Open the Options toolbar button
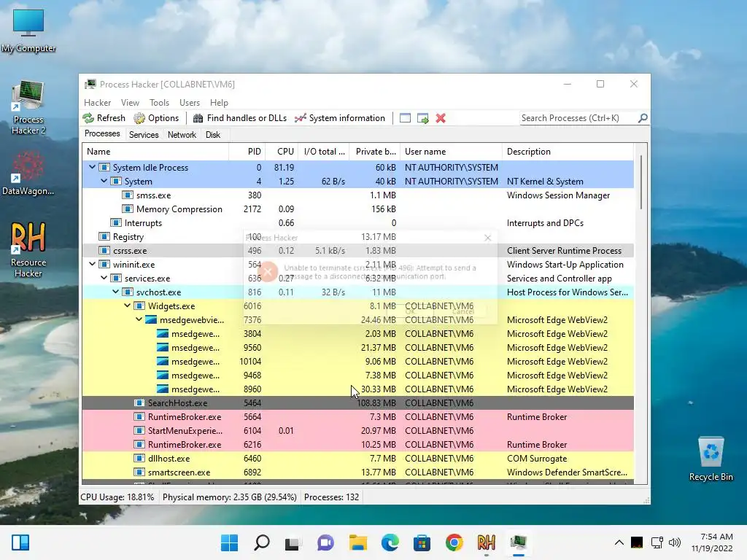Screen dimensions: 747x560 (x=156, y=118)
